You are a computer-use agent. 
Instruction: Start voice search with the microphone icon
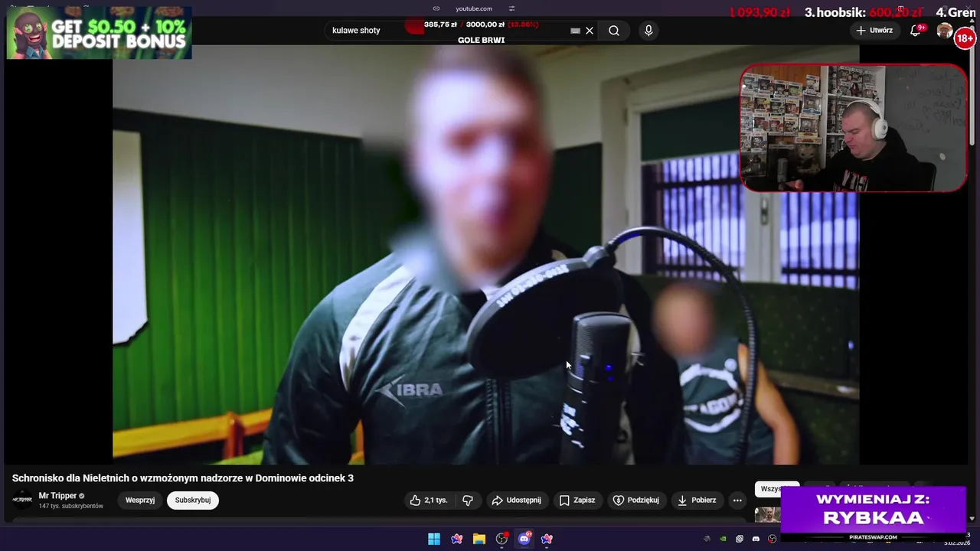[x=648, y=31]
